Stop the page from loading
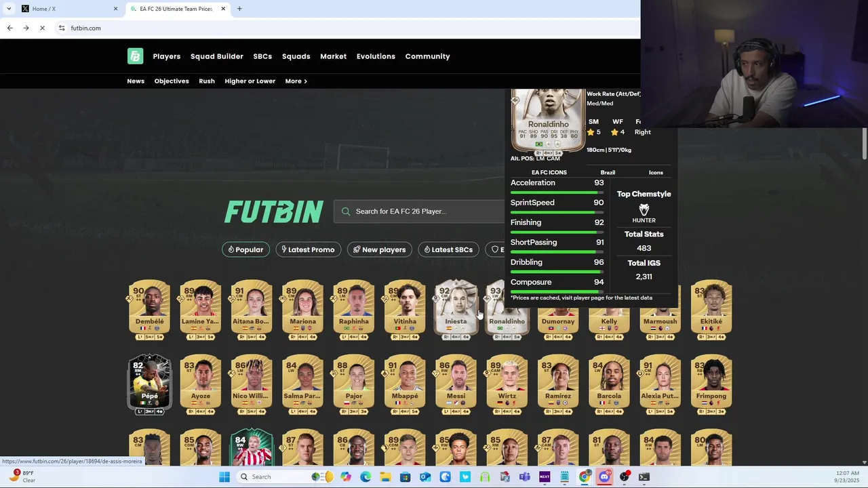Viewport: 868px width, 488px height. [x=42, y=28]
